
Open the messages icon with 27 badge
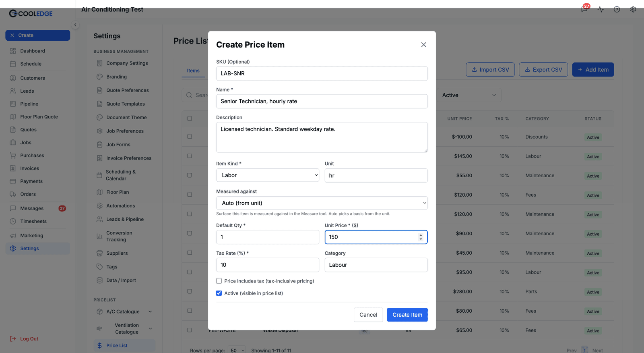tap(584, 9)
